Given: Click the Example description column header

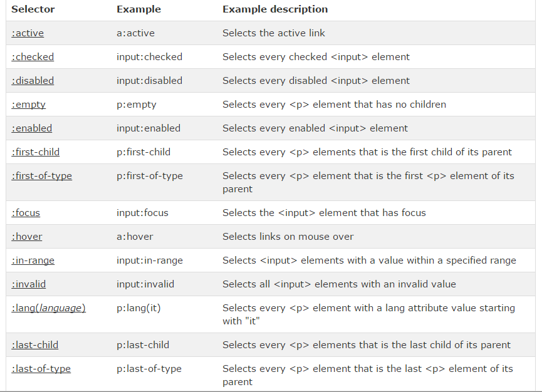Looking at the screenshot, I should pyautogui.click(x=275, y=9).
